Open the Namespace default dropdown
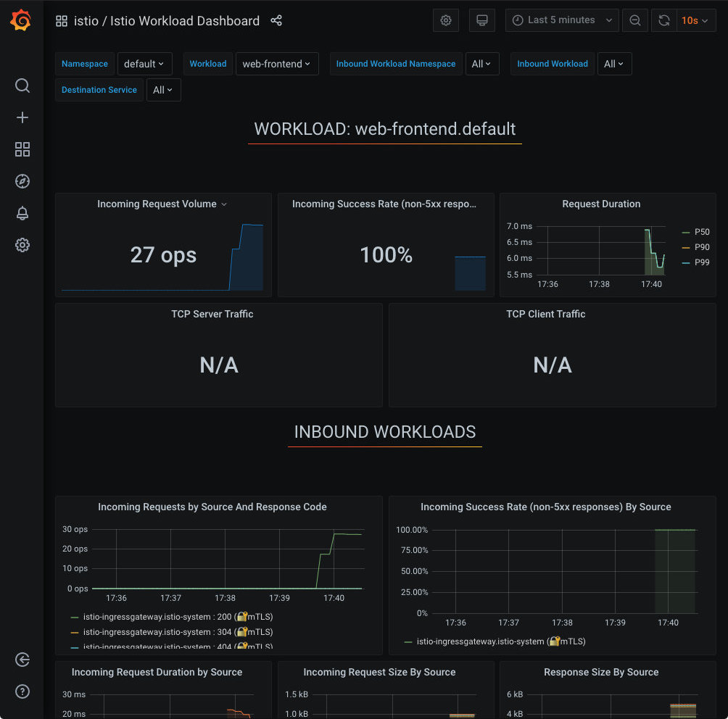728x719 pixels. (x=144, y=64)
